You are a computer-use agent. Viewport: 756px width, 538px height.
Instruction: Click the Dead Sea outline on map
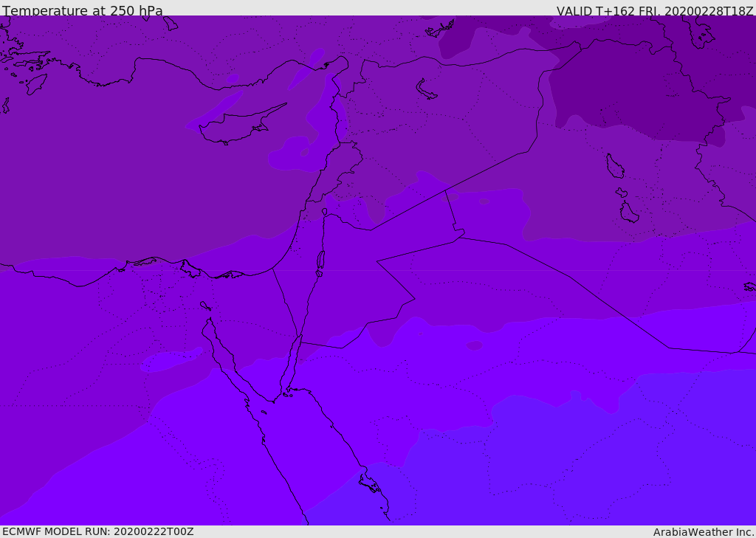tap(320, 263)
